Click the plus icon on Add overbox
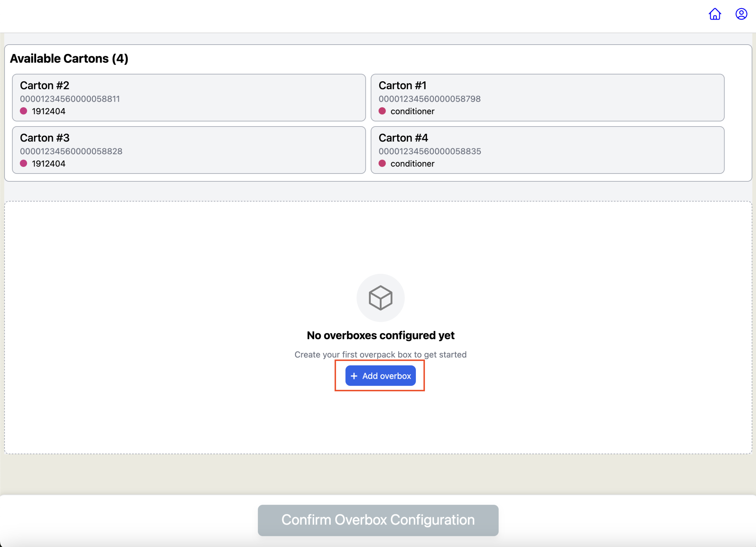756x547 pixels. 354,376
